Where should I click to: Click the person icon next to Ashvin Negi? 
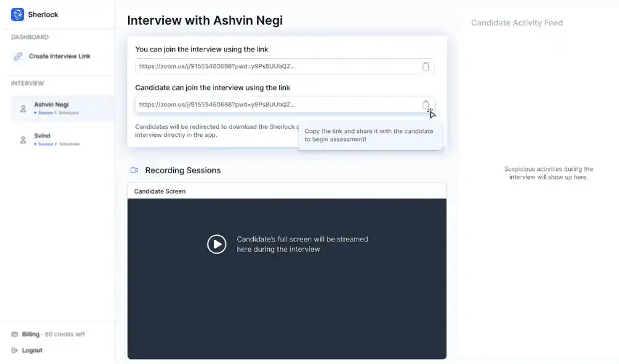pyautogui.click(x=24, y=109)
